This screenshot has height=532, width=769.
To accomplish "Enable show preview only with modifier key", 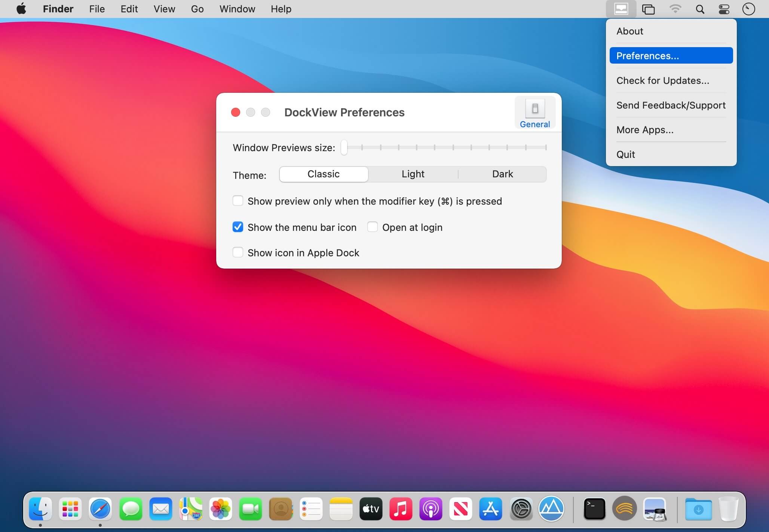I will pos(238,201).
